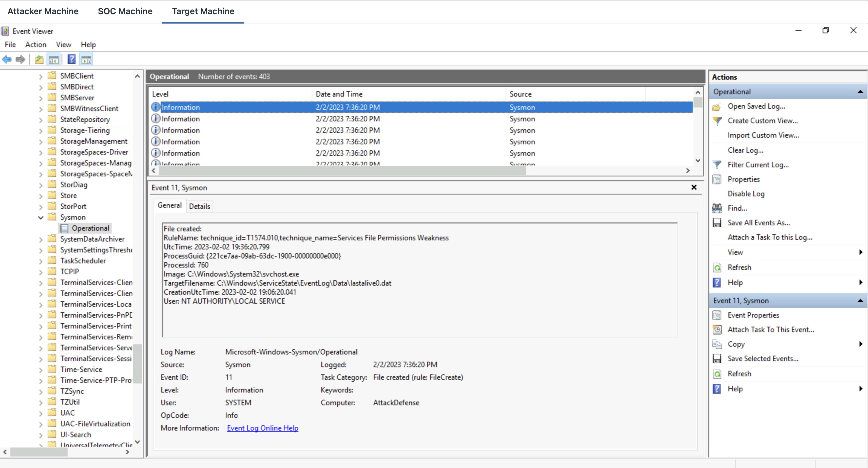Click the Copy icon in Actions

tap(717, 344)
